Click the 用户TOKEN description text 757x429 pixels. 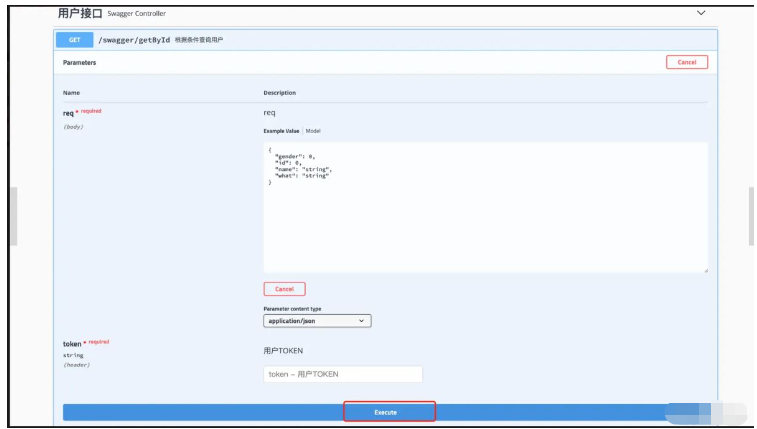click(283, 351)
